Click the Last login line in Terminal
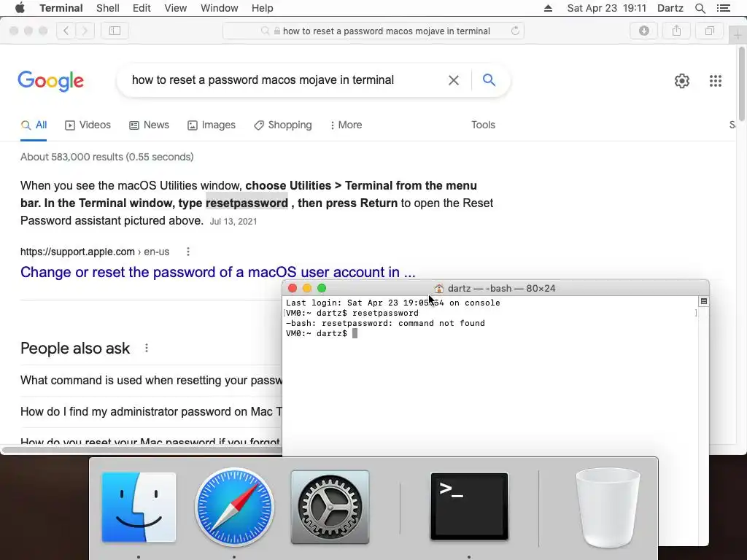 point(393,303)
